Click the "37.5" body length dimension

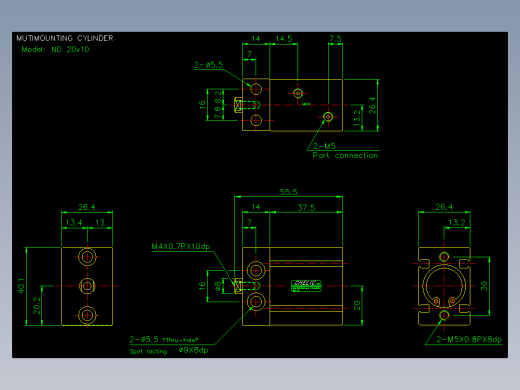pos(306,208)
